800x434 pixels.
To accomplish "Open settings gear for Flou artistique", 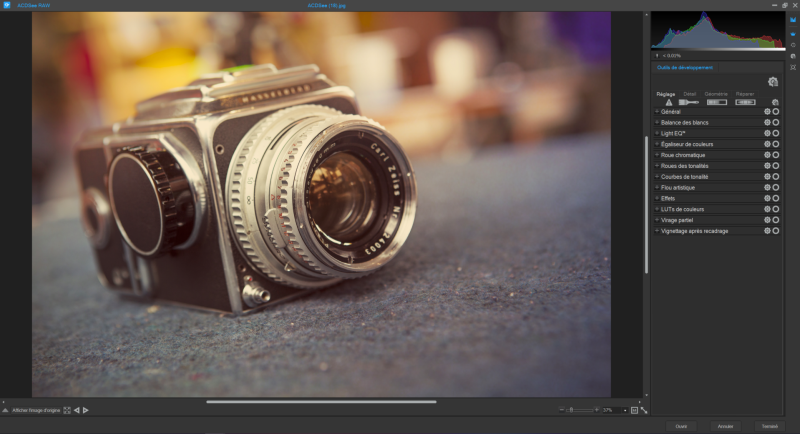I will [x=767, y=188].
